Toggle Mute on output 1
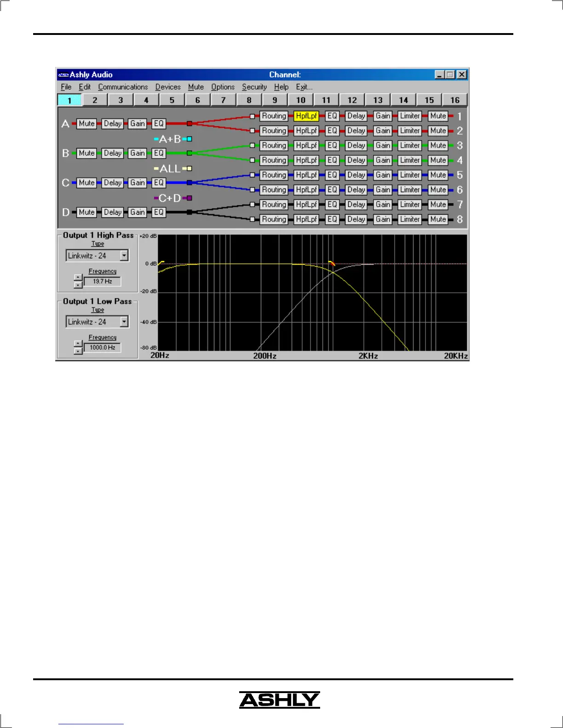Image resolution: width=563 pixels, height=728 pixels. (x=438, y=116)
